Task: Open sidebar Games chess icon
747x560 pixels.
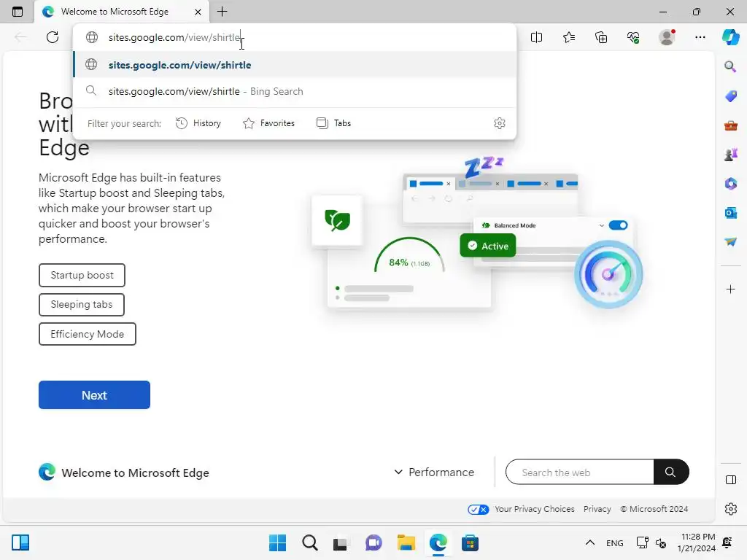Action: click(731, 155)
